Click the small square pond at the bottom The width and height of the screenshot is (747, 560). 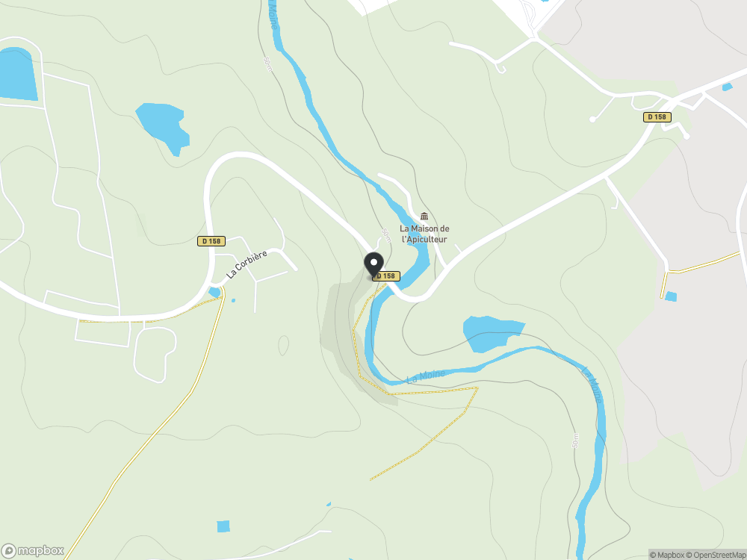(x=223, y=526)
